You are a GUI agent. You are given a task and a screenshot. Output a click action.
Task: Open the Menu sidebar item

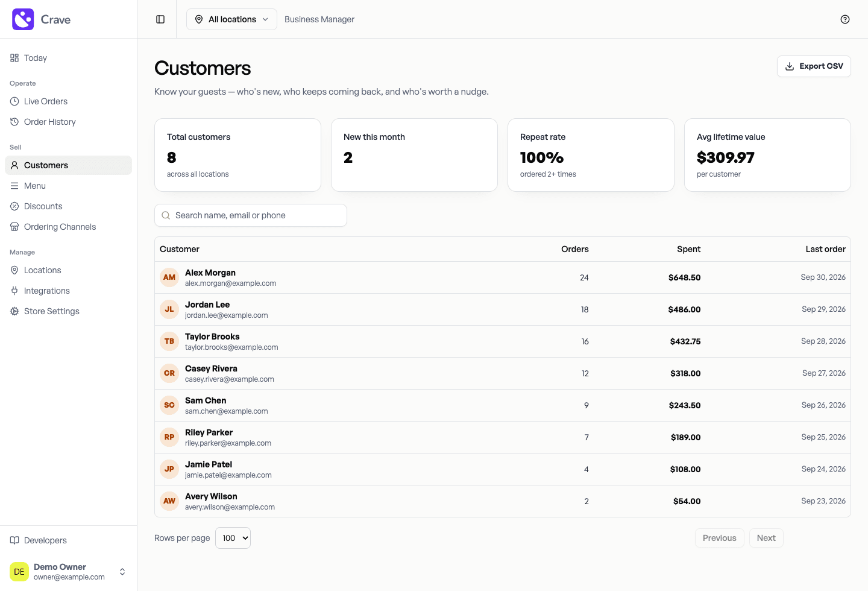68,186
